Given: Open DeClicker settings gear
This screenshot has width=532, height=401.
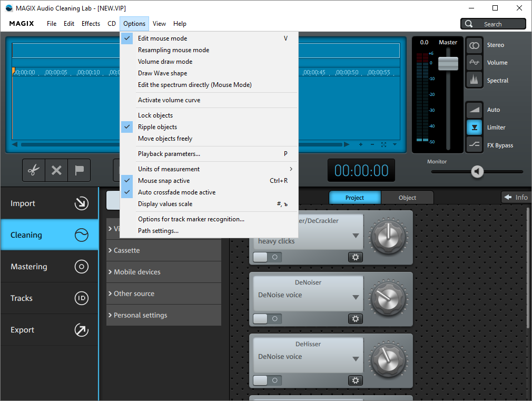Looking at the screenshot, I should pyautogui.click(x=355, y=257).
